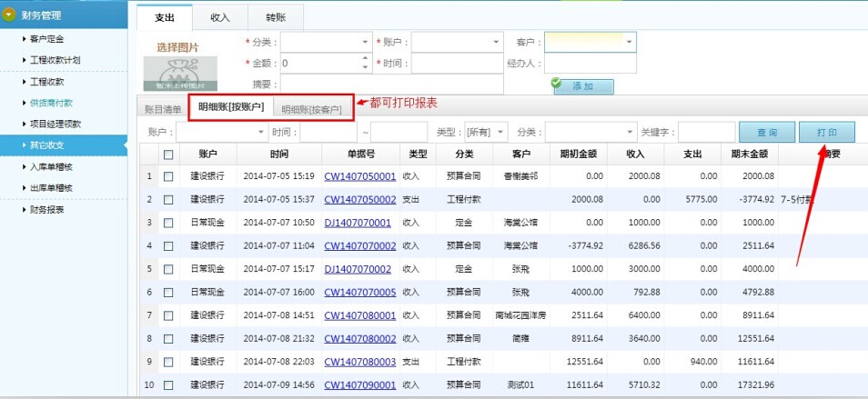Image resolution: width=868 pixels, height=399 pixels.
Task: Collapse the 财务管理 panel via yellow arrow icon
Action: [x=10, y=14]
